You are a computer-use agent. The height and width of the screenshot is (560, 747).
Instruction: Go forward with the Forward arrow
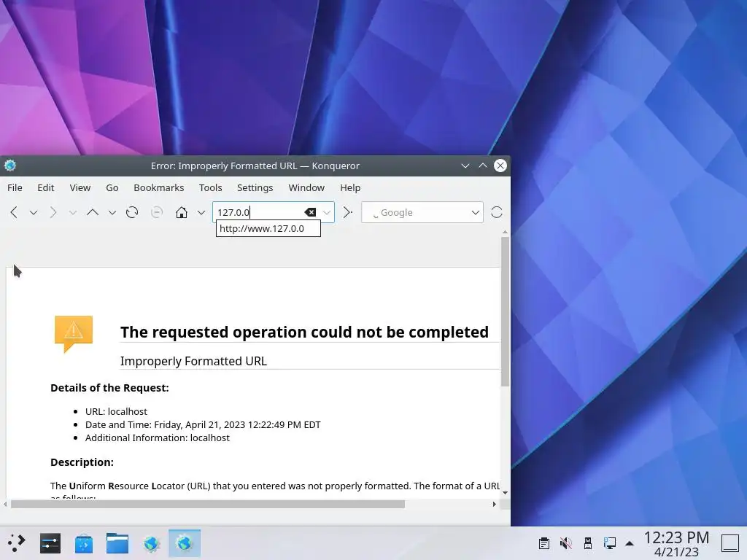point(53,212)
